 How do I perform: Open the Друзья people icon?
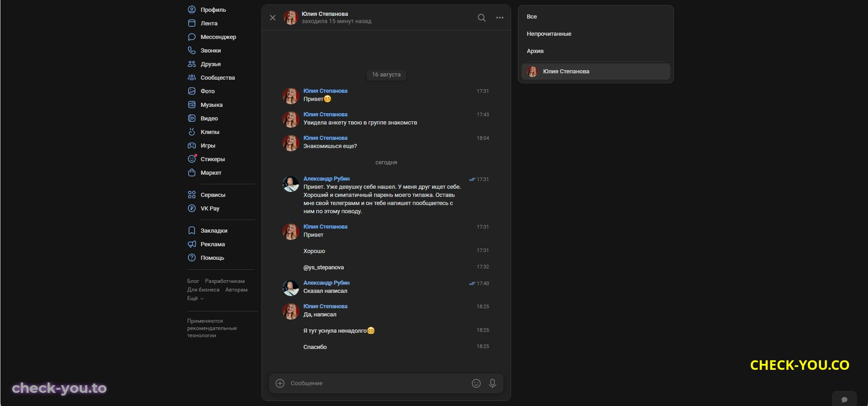(192, 64)
